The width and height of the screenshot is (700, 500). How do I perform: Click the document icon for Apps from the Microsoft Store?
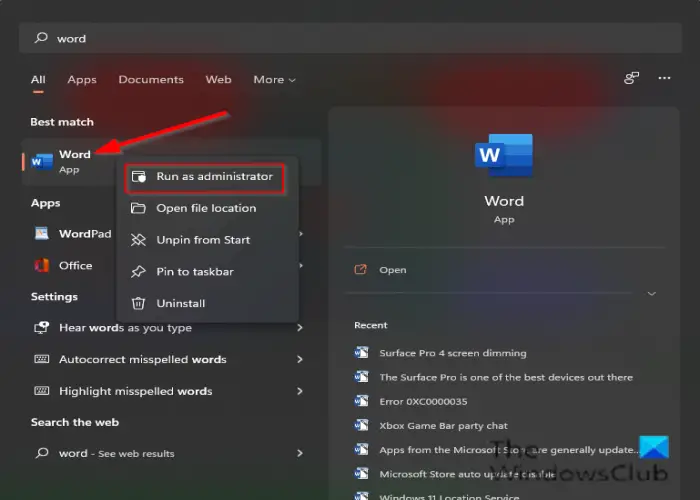tap(361, 449)
